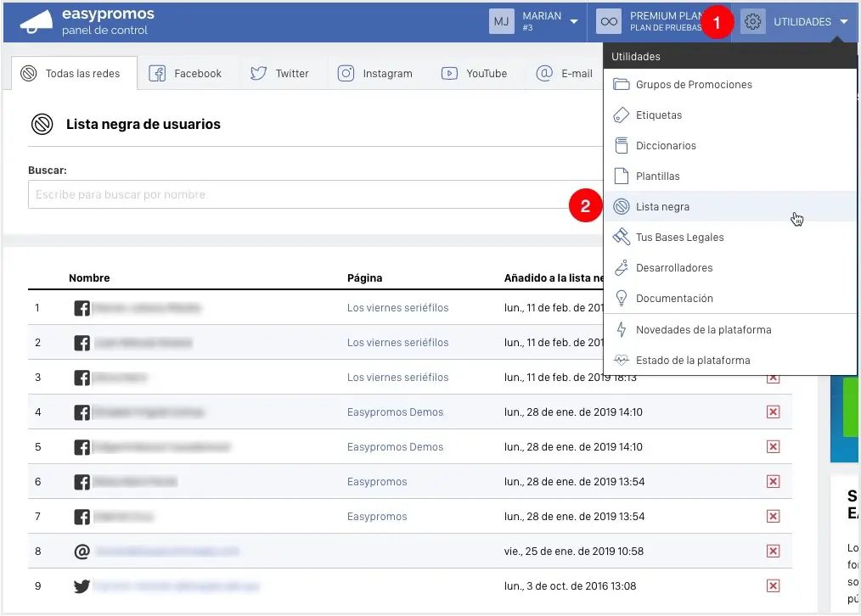The height and width of the screenshot is (616, 861).
Task: Remove row 4 user with red X
Action: point(774,412)
